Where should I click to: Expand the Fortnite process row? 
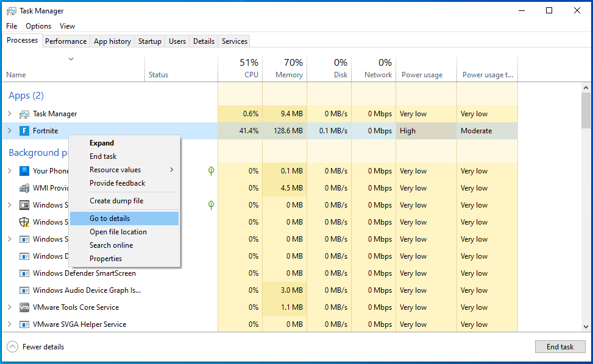click(x=10, y=131)
